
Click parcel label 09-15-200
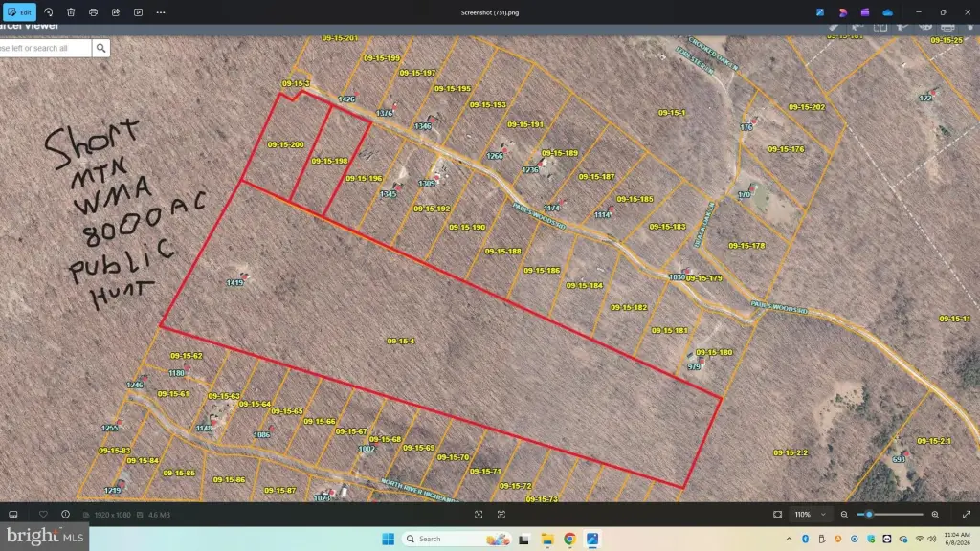(x=285, y=145)
